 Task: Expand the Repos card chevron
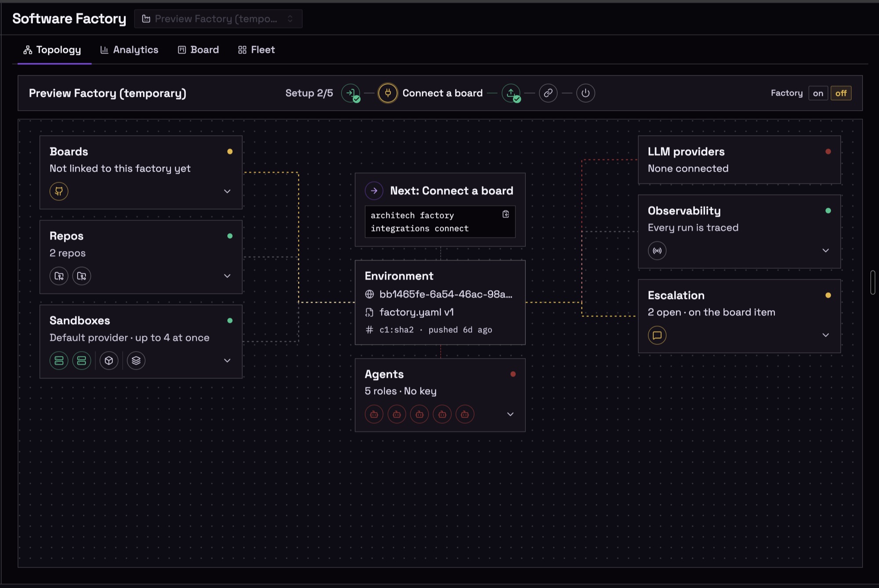click(227, 276)
